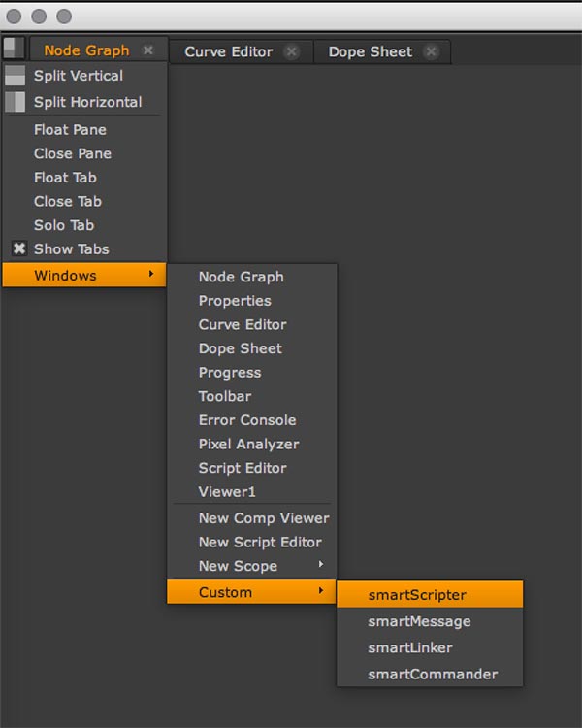Open smartLinker custom panel
Image resolution: width=582 pixels, height=728 pixels.
[x=410, y=647]
